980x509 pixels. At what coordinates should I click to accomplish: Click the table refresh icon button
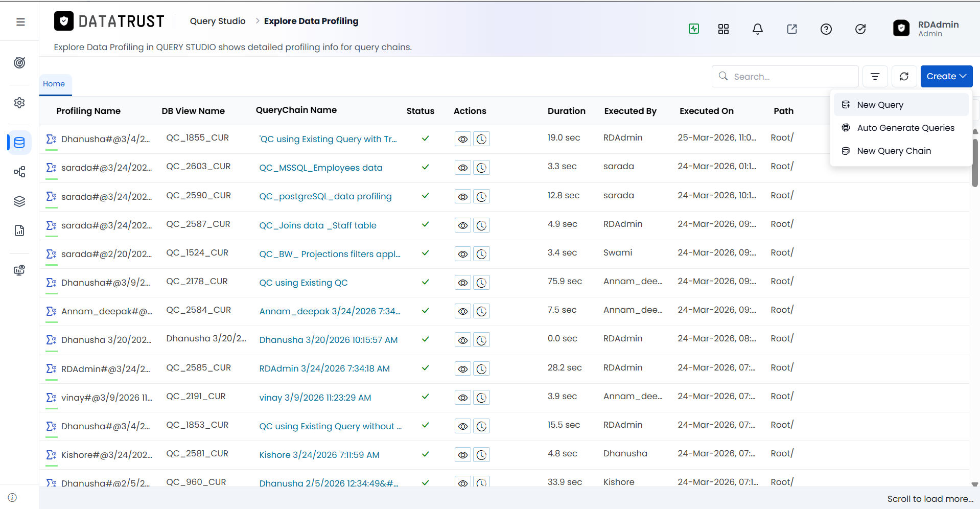coord(904,76)
